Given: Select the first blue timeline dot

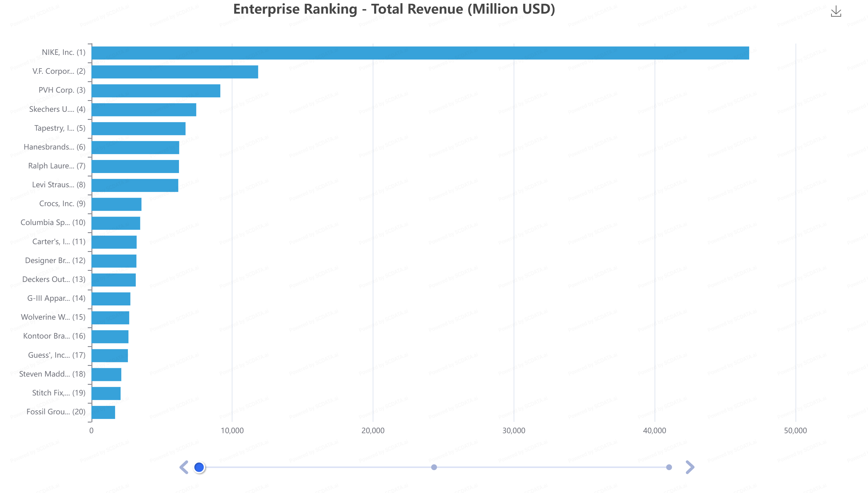Looking at the screenshot, I should 199,467.
